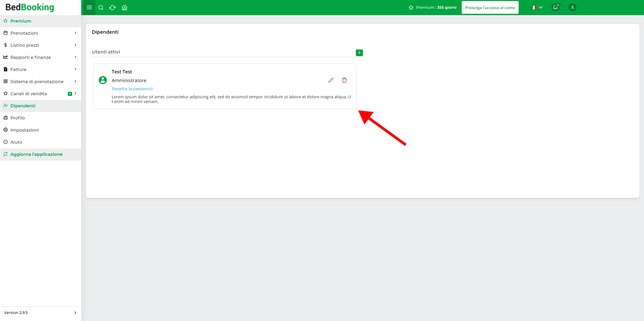644x321 pixels.
Task: Click Premium : 355 giorni label
Action: 436,7
